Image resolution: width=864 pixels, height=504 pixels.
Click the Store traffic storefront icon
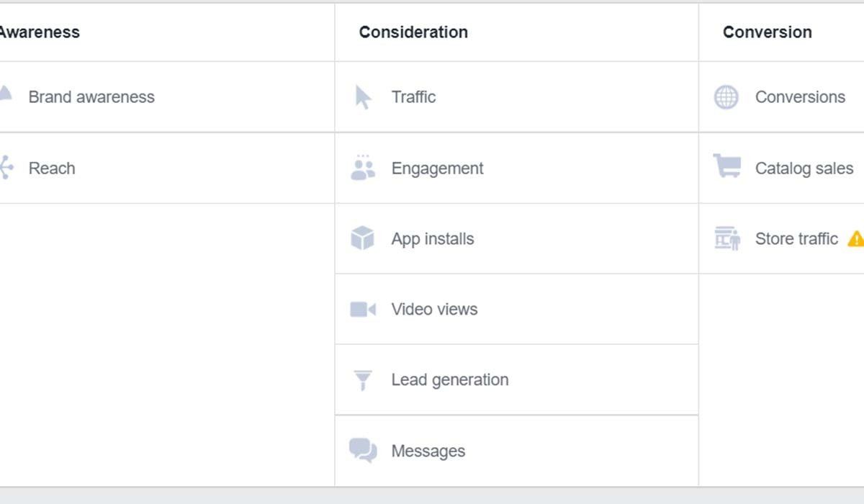click(x=727, y=238)
